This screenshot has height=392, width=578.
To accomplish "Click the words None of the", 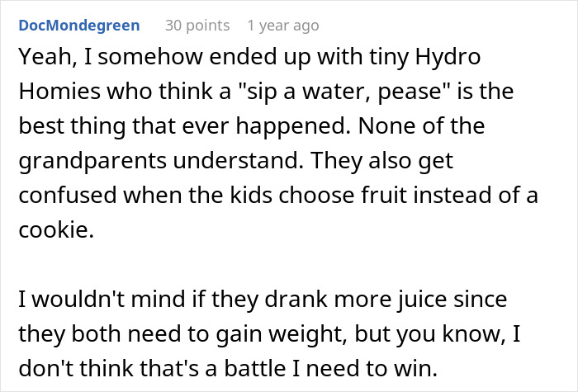I will pyautogui.click(x=421, y=126).
